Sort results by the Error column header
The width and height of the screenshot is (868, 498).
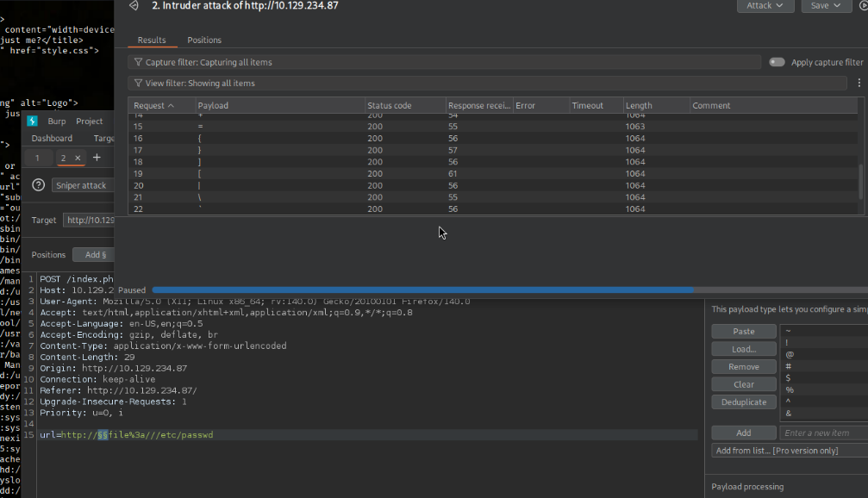(x=541, y=105)
